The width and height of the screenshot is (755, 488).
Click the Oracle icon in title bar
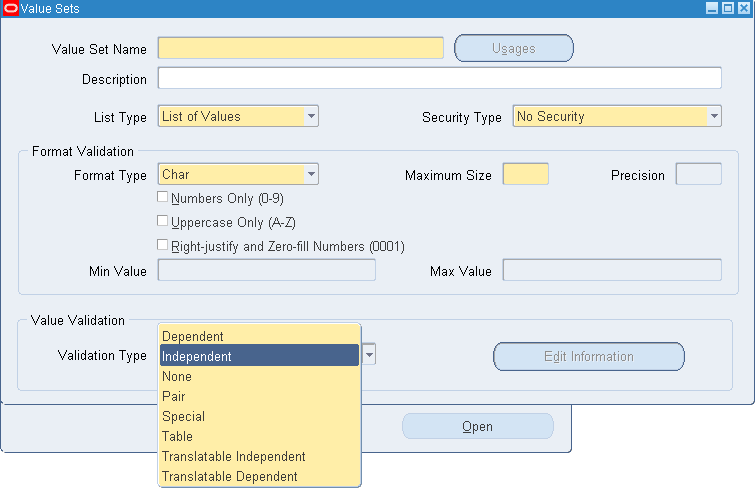(x=11, y=8)
